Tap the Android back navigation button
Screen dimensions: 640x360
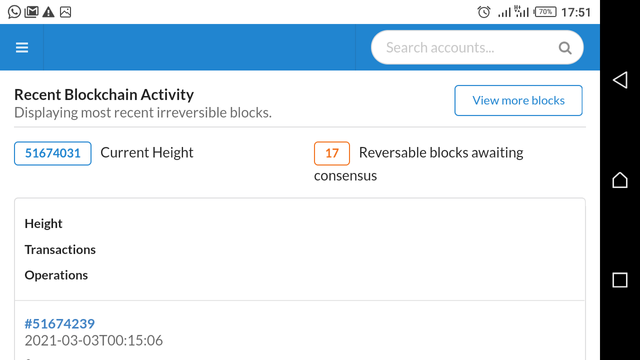tap(620, 80)
